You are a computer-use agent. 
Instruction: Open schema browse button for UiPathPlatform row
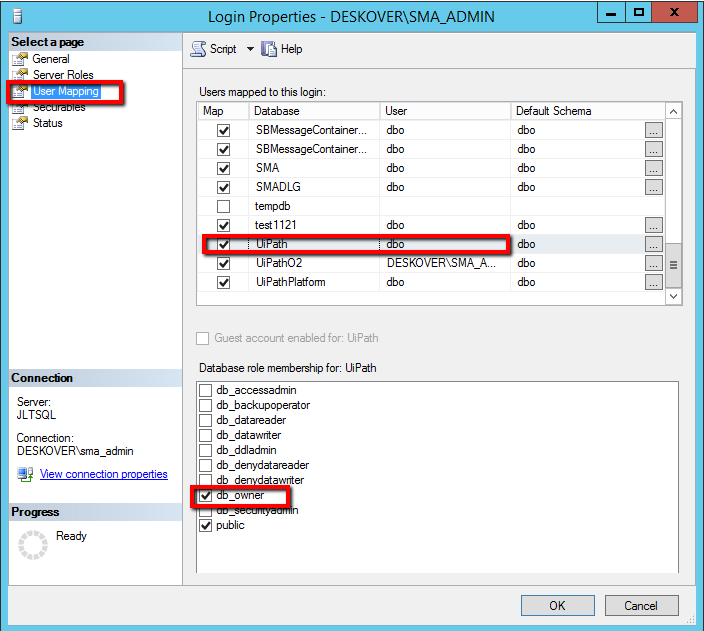[653, 282]
